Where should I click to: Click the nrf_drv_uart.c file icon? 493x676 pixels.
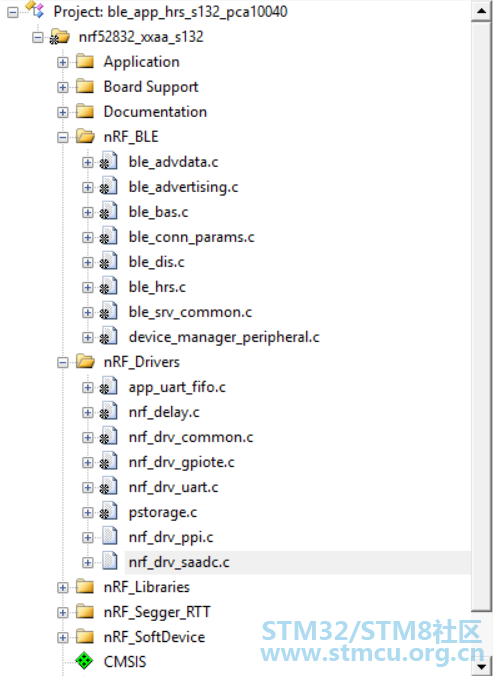point(109,486)
